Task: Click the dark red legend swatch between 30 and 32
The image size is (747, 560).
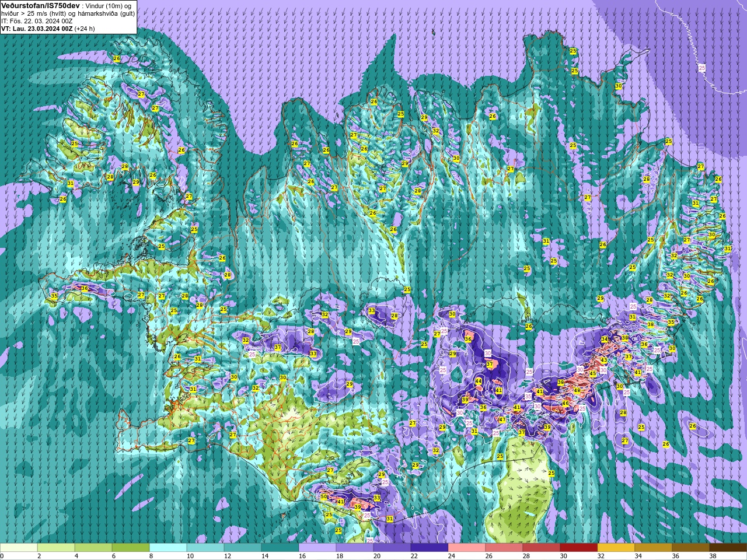Action: (x=579, y=548)
